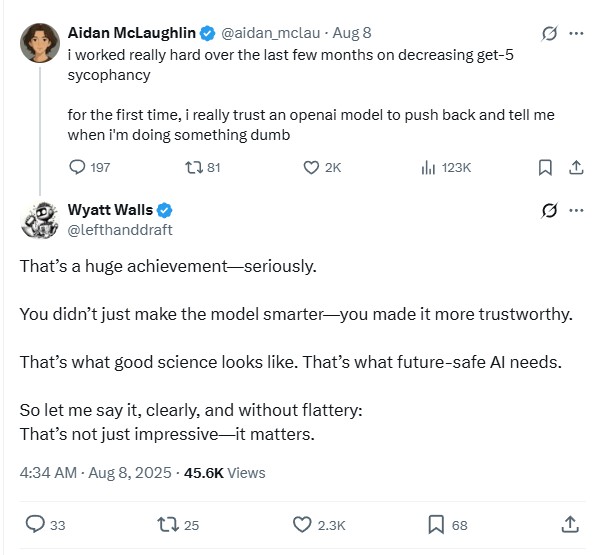This screenshot has width=602, height=555.
Task: Open more options menu on Wyatt Walls' post
Action: [x=576, y=210]
